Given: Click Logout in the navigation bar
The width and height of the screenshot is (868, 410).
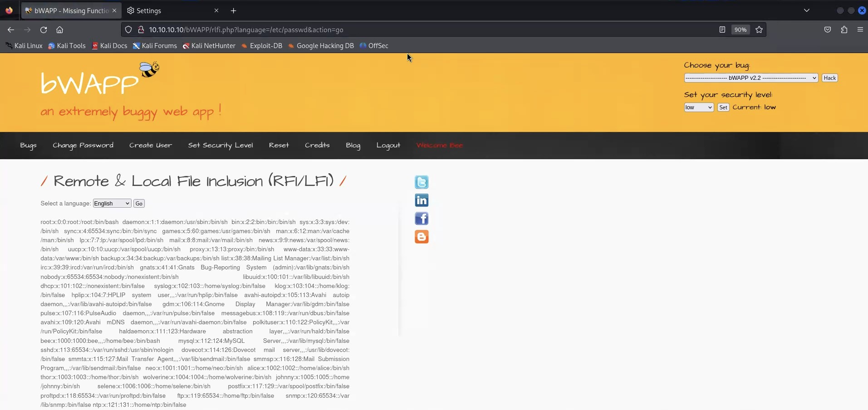Looking at the screenshot, I should [388, 146].
